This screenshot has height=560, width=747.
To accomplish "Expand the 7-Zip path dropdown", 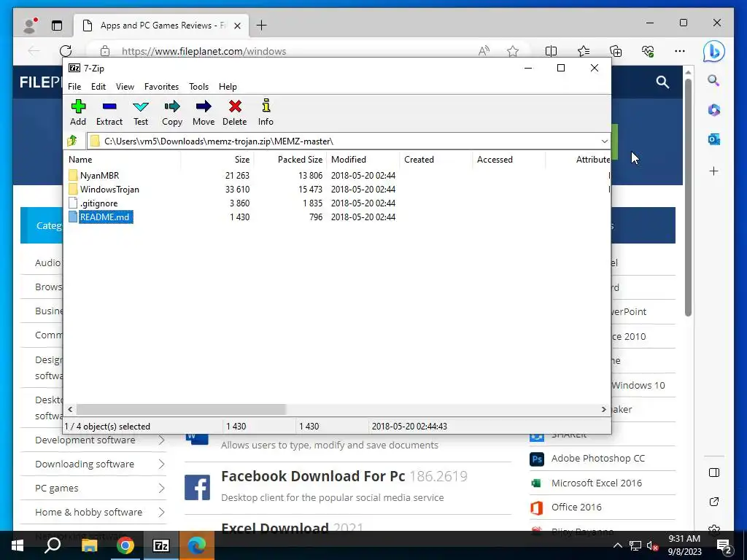I will click(604, 141).
